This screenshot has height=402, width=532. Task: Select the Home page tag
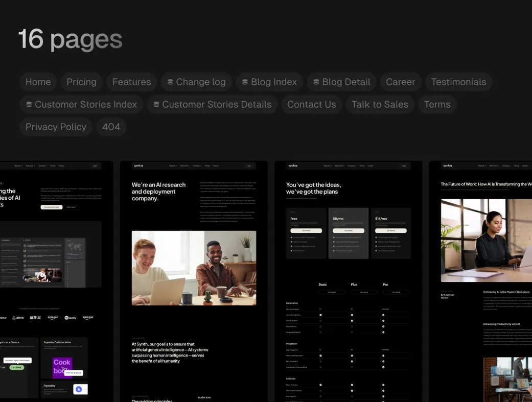click(38, 82)
